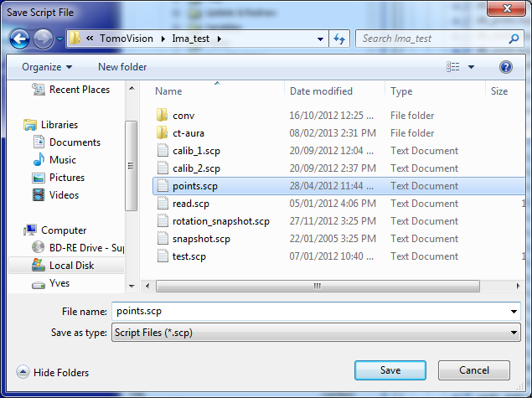Screen dimensions: 532x398
Task: Click the Back navigation arrow button
Action: point(20,39)
